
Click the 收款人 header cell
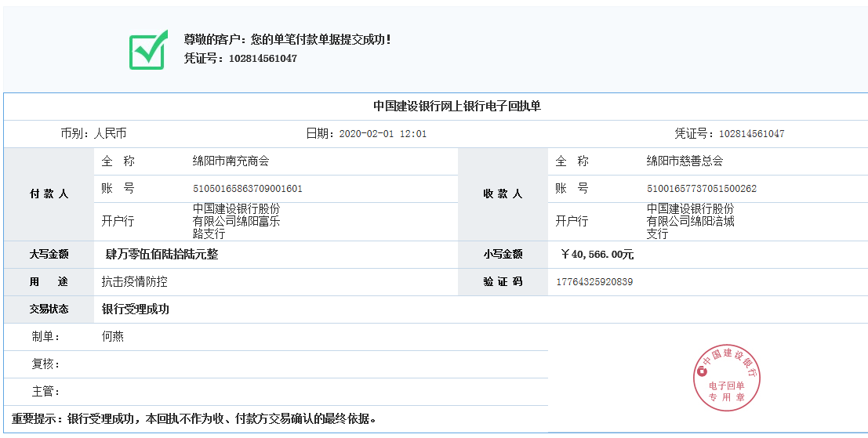[503, 194]
